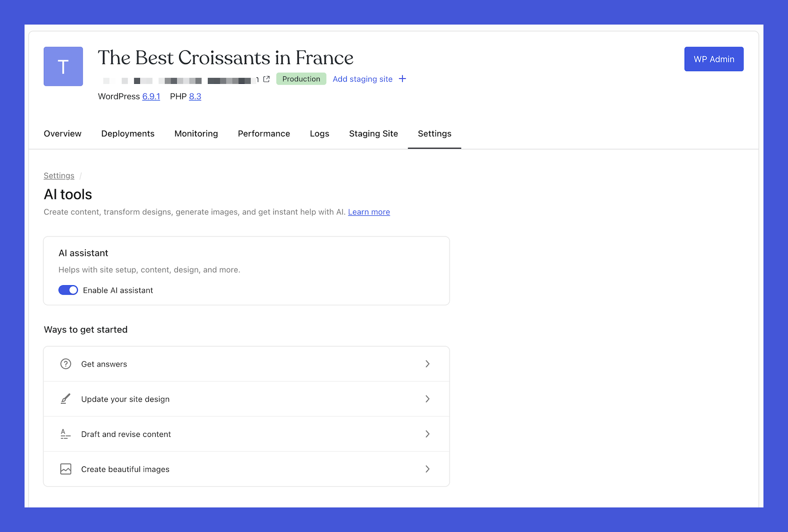The height and width of the screenshot is (532, 788).
Task: Expand the Get answers option
Action: (x=427, y=364)
